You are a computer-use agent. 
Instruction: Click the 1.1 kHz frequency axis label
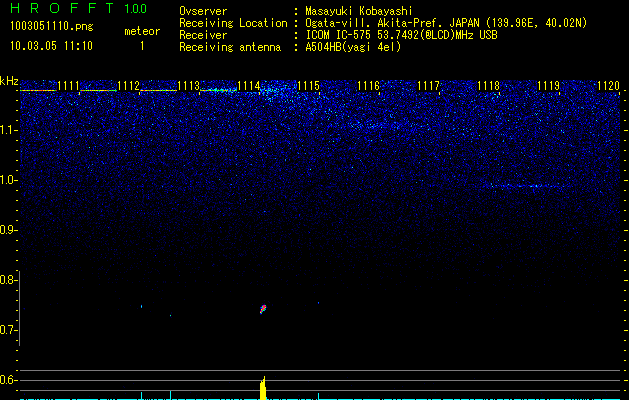point(8,130)
